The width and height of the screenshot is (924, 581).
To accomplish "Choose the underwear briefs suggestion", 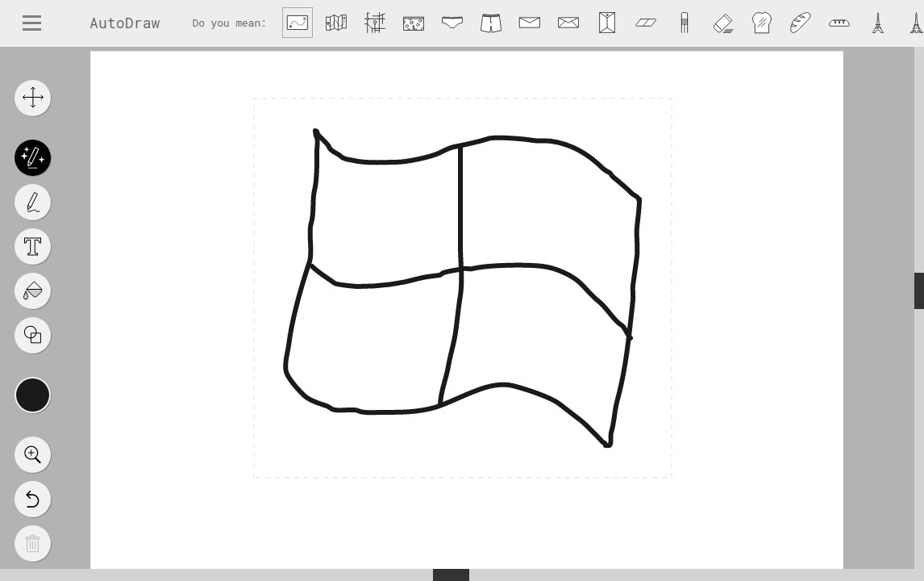I will pos(452,23).
